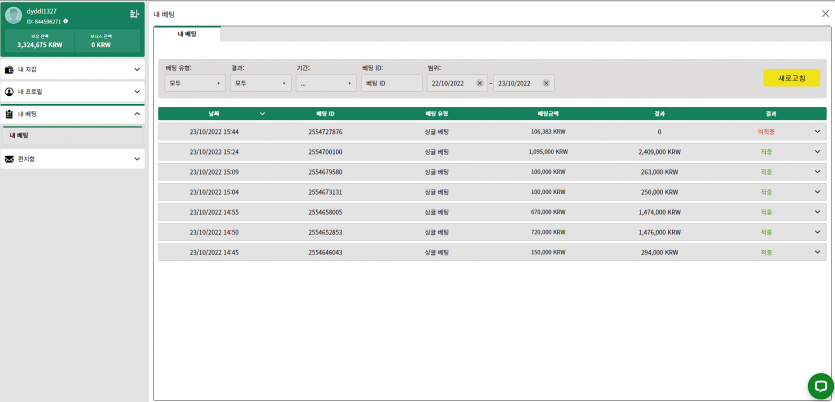Select 내 베팅 sidebar submenu item
The image size is (835, 402).
[x=72, y=136]
